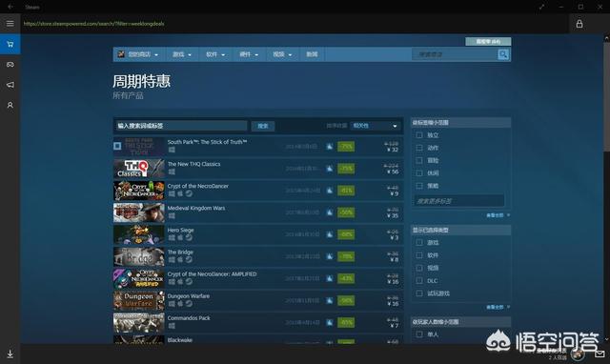Click the store search box in the nav bar
Screen dimensions: 610x364
pyautogui.click(x=455, y=54)
